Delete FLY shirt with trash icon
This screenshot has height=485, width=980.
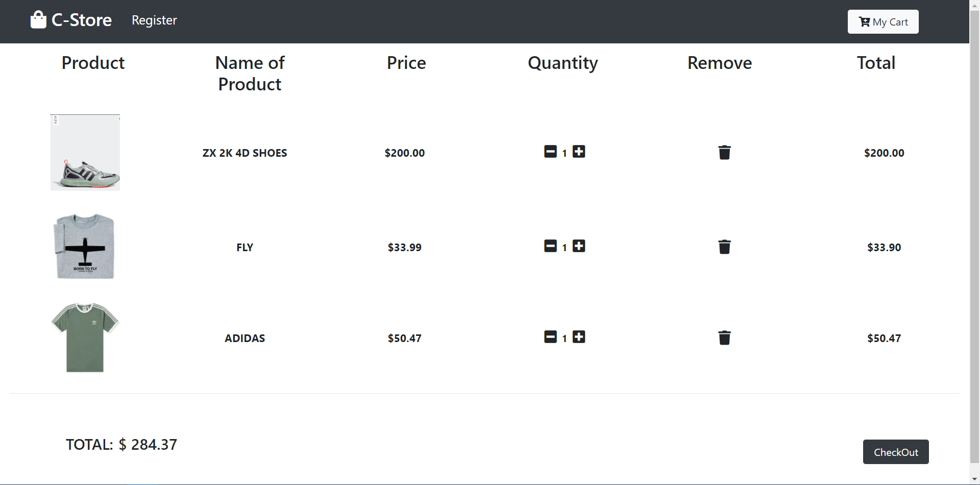click(x=724, y=247)
